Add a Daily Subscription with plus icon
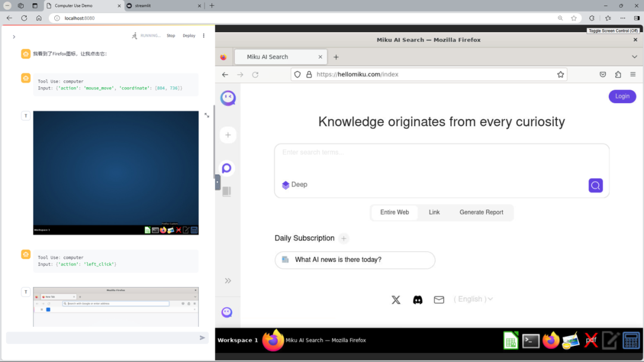This screenshot has width=644, height=362. (x=343, y=239)
